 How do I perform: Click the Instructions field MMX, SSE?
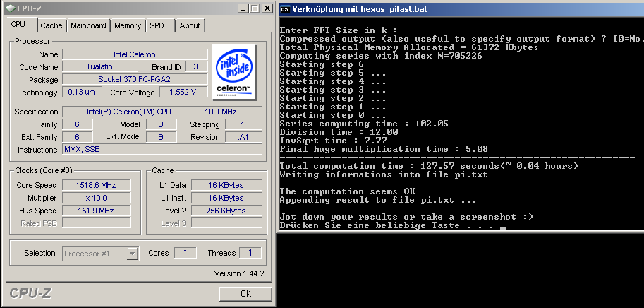(x=162, y=149)
